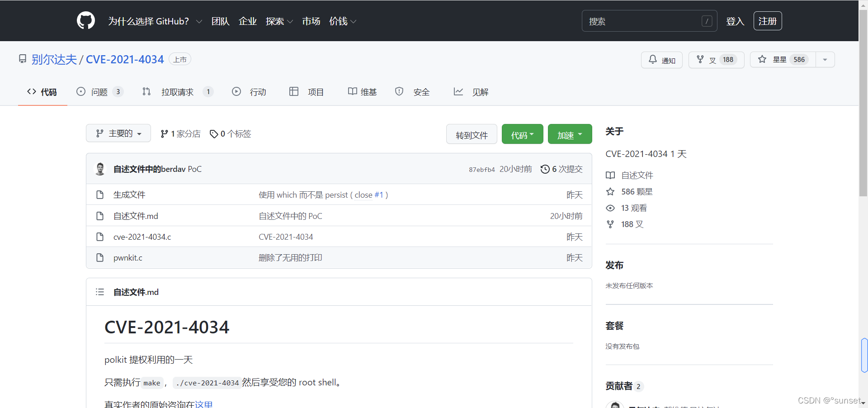
Task: Open the green 加速 dropdown button
Action: pyautogui.click(x=570, y=134)
